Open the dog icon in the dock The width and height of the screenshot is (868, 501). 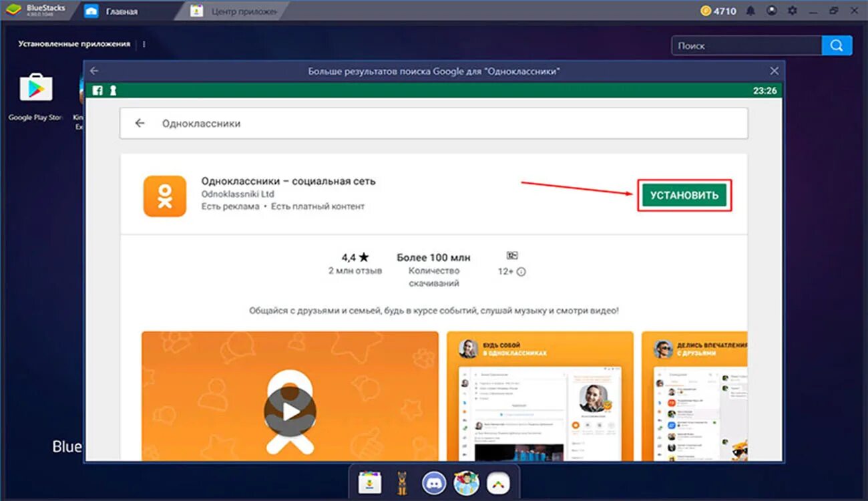403,482
